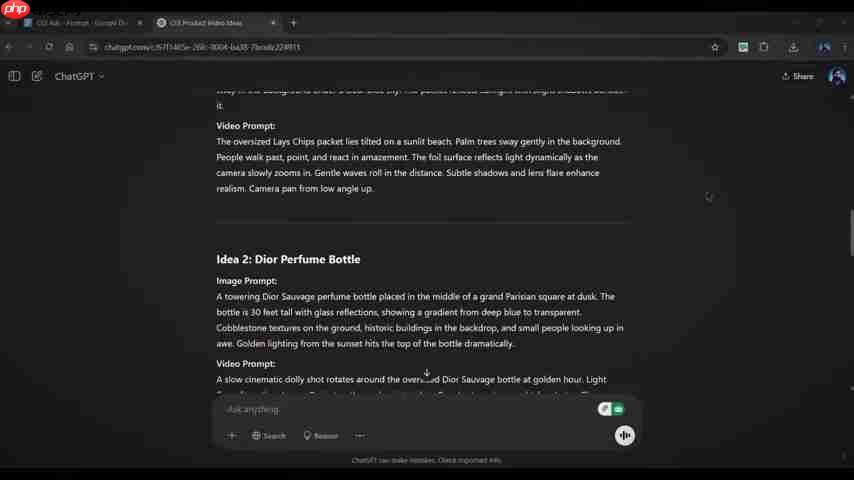
Task: Click the line beginning 'The oversized Lays Chips packet'
Action: pyautogui.click(x=418, y=142)
